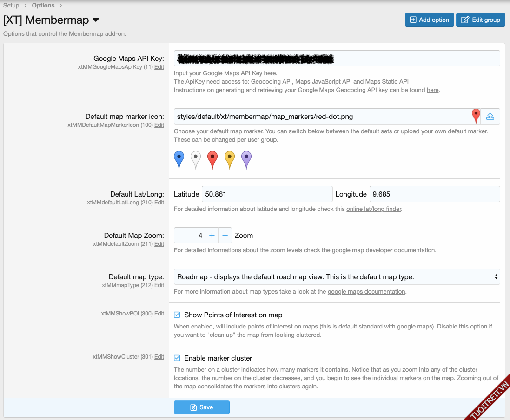Click the upload marker icon button

point(490,117)
